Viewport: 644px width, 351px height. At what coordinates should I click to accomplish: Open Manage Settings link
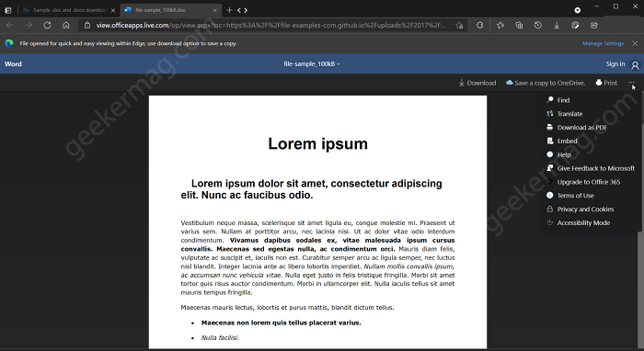603,43
